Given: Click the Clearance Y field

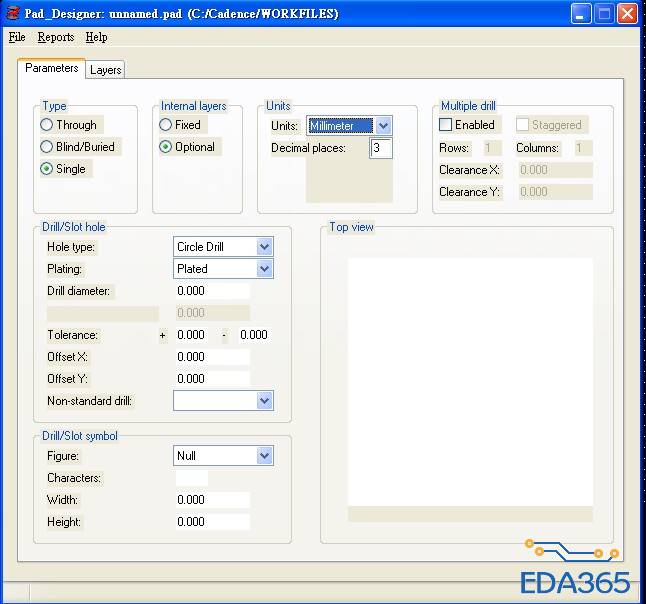Looking at the screenshot, I should (555, 192).
